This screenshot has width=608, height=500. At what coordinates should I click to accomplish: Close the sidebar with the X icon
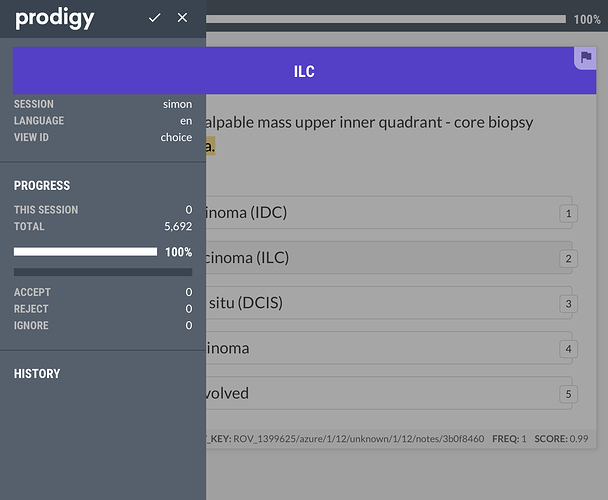182,18
